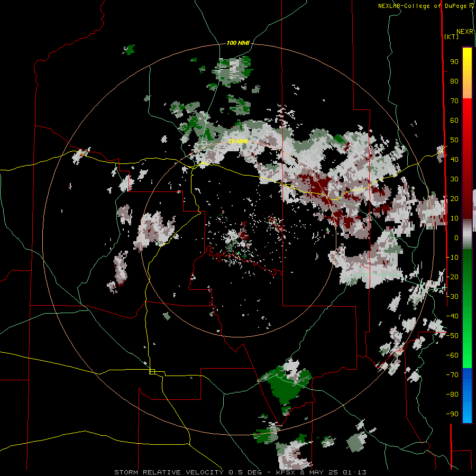Click the -40 value on velocity scale

click(x=452, y=316)
